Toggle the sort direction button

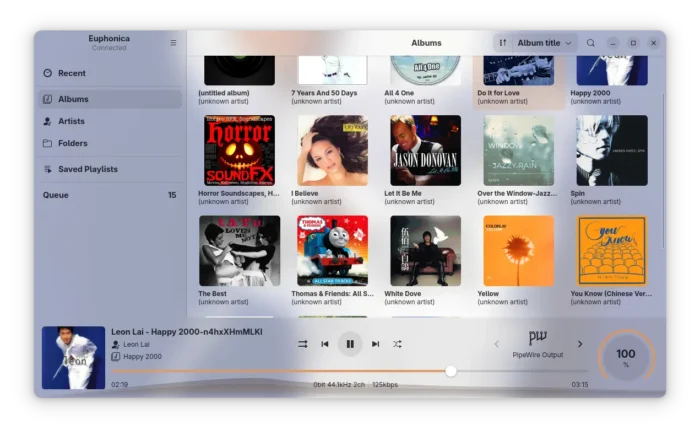coord(503,43)
